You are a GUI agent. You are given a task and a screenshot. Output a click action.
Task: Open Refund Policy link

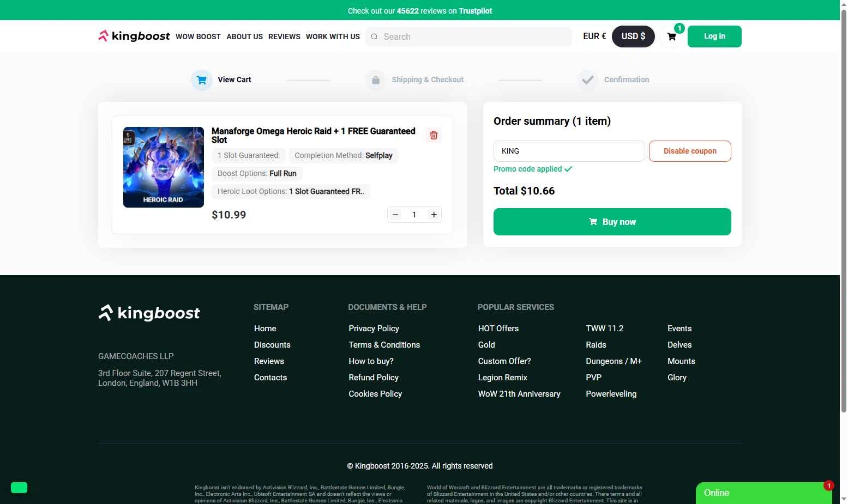click(x=374, y=378)
